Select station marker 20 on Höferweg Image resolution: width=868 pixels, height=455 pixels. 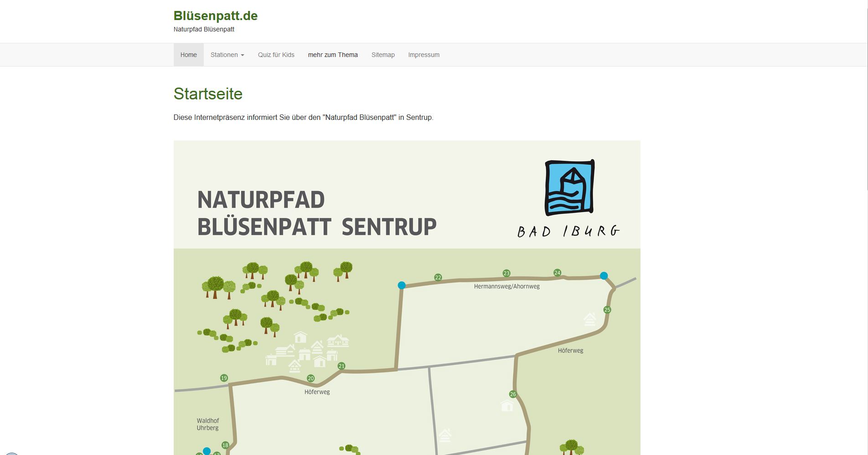point(310,378)
